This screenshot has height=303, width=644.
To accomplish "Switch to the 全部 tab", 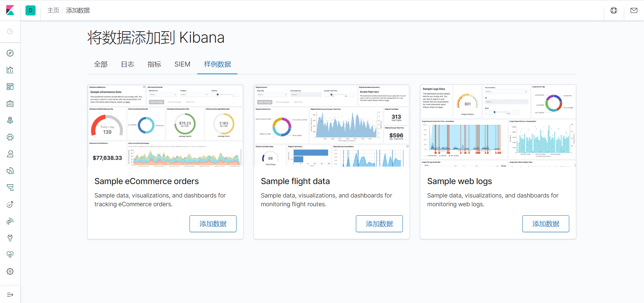I will coord(101,64).
